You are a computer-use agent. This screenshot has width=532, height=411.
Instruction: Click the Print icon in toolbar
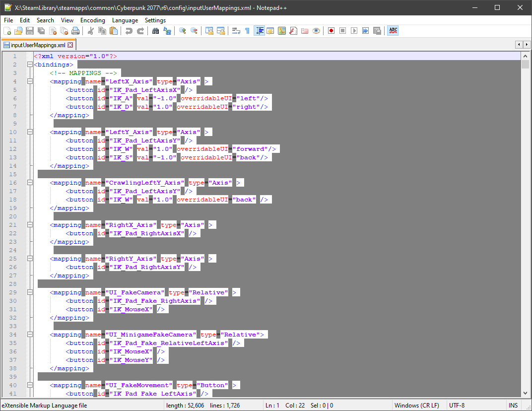click(75, 31)
